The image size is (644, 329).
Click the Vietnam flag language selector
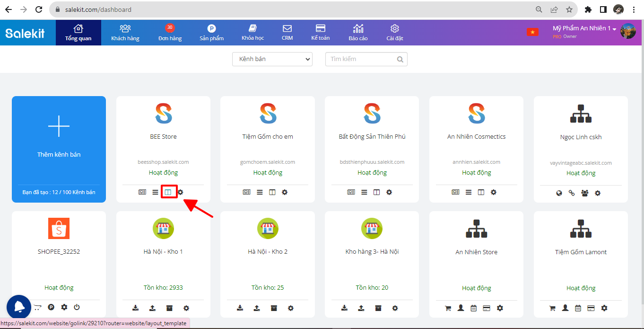(532, 32)
